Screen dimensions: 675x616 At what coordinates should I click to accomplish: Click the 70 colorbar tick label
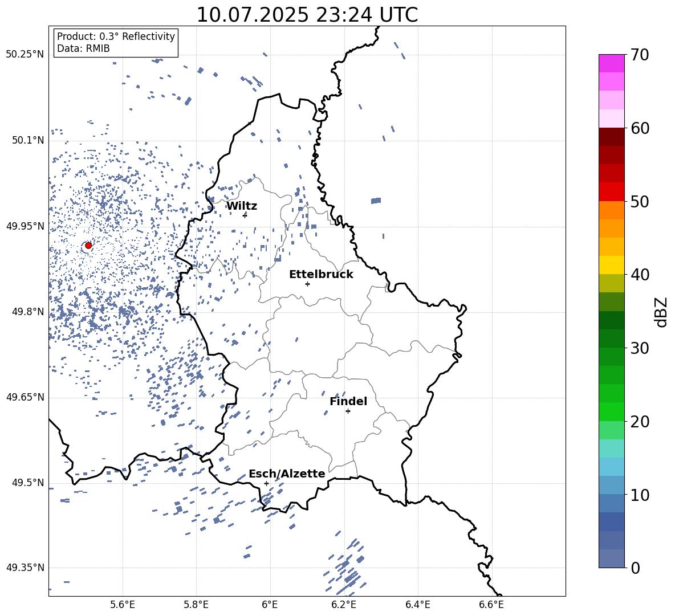tap(640, 55)
